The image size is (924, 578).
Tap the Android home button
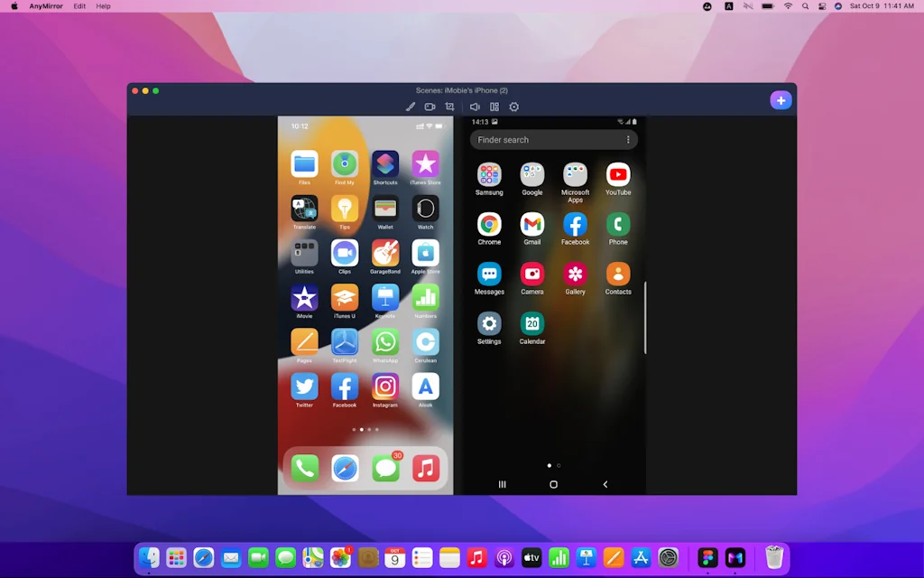point(551,484)
